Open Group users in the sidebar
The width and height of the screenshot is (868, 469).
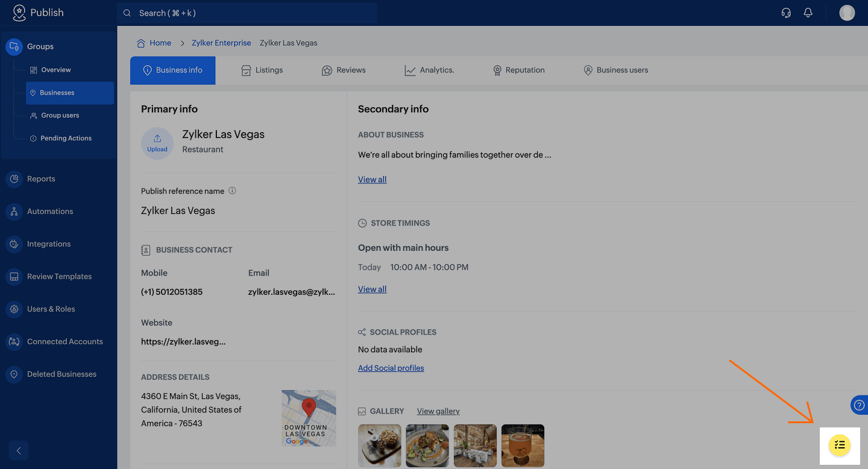tap(55, 115)
